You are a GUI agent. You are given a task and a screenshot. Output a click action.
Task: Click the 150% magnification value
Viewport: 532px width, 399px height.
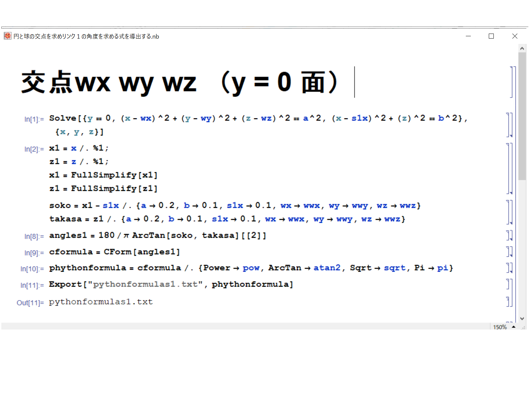(x=500, y=327)
